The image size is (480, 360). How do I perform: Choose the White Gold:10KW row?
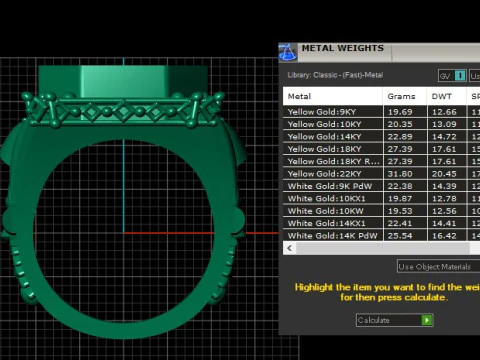pyautogui.click(x=381, y=211)
